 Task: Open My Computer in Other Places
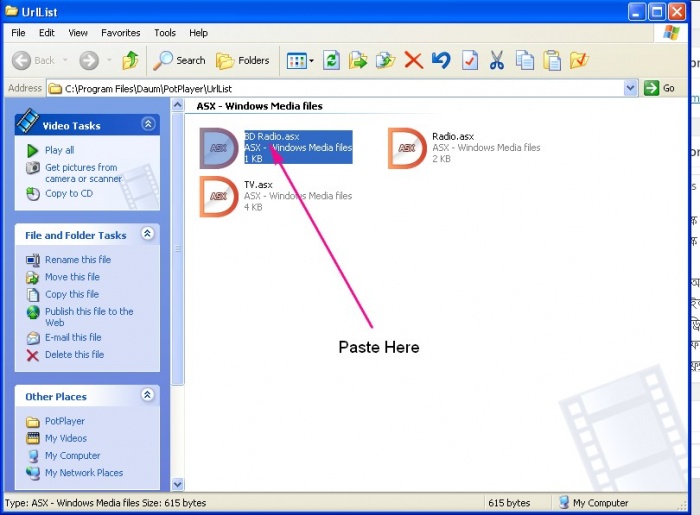pos(72,456)
